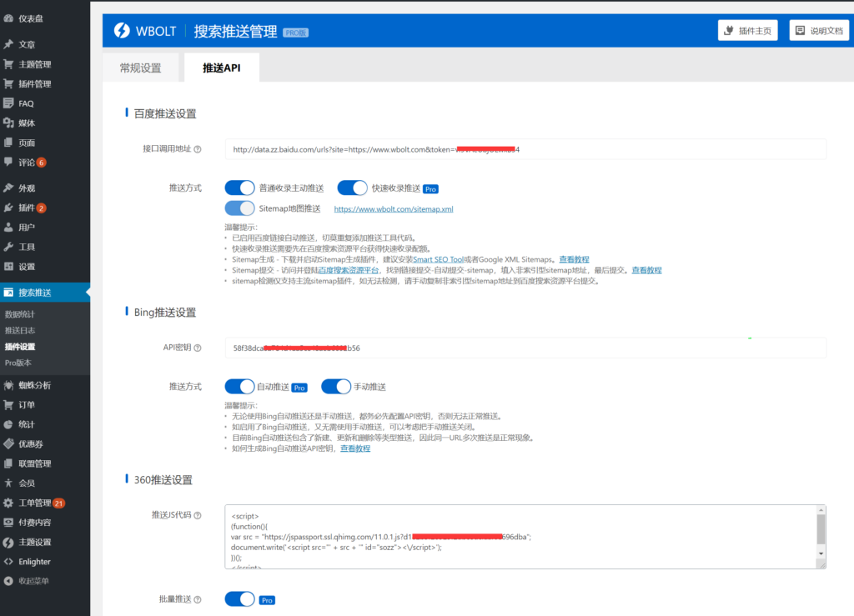Open the wbolt.com sitemap.xml link

tap(394, 209)
